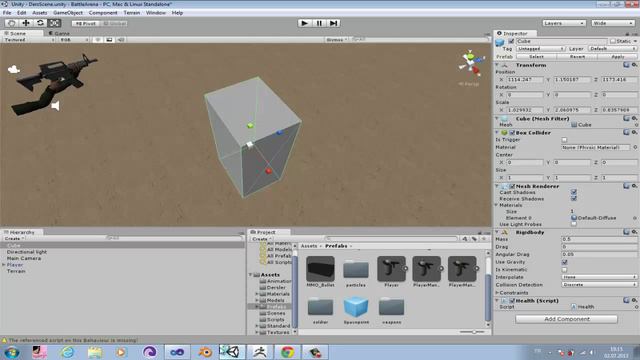Click the Pause button

[319, 23]
